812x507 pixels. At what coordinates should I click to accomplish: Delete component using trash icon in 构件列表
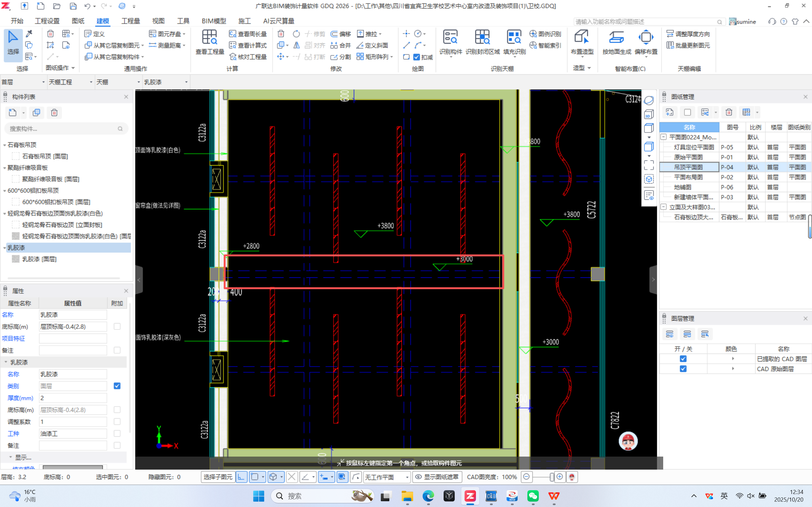click(x=54, y=113)
